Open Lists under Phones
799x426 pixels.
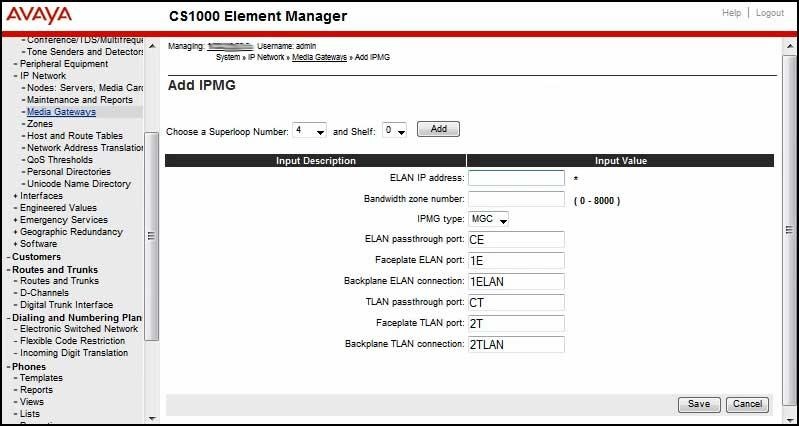point(30,414)
